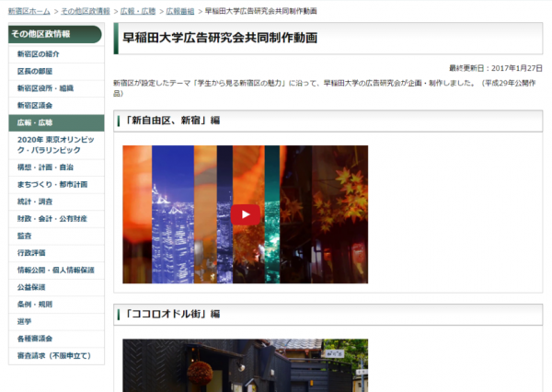Open 広報番組 breadcrumb link
Image resolution: width=552 pixels, height=392 pixels.
(x=180, y=11)
